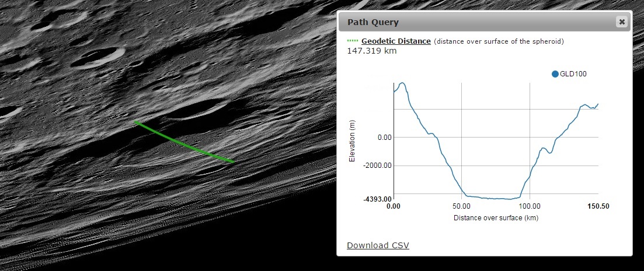Click the 0.00 elevation tick label
The height and width of the screenshot is (271, 644).
385,138
